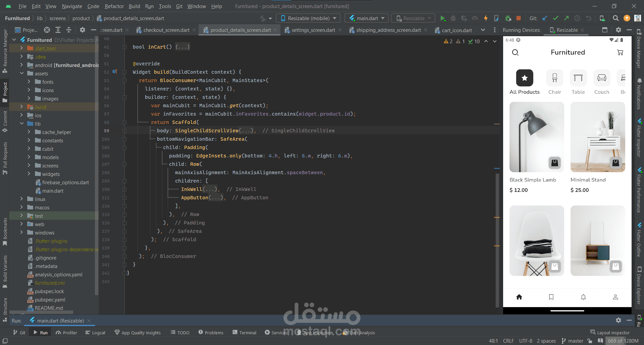Screen dimensions: 644x345
Task: Commit changes with the Git checkmark
Action: click(x=556, y=18)
